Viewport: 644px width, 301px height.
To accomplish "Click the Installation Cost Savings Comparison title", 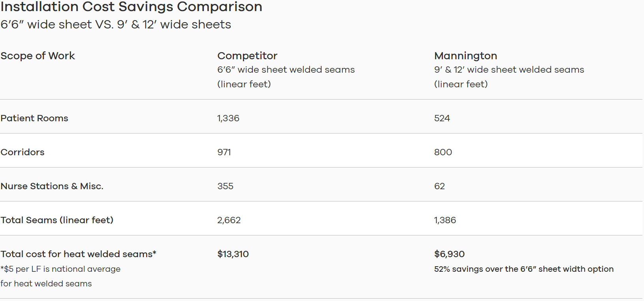I will coord(131,7).
